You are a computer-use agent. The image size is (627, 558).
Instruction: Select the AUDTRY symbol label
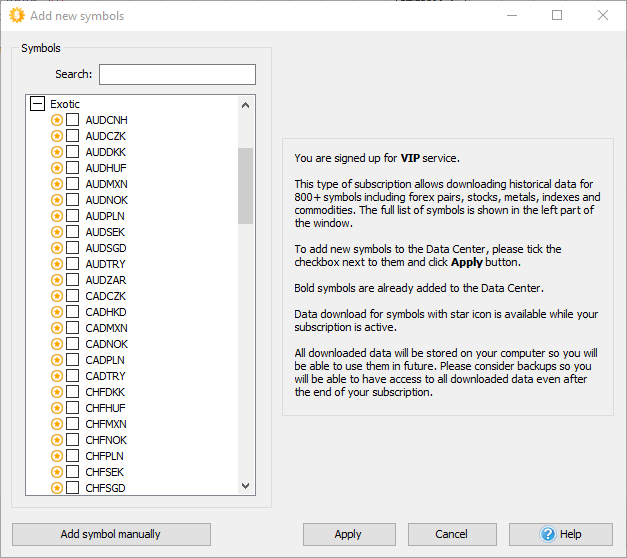coord(105,264)
